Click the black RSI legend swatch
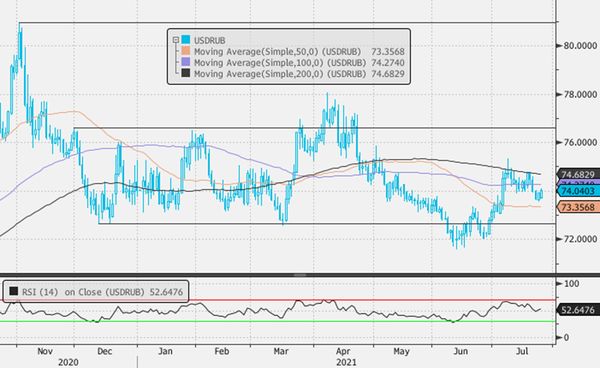The width and height of the screenshot is (600, 368). pyautogui.click(x=14, y=291)
